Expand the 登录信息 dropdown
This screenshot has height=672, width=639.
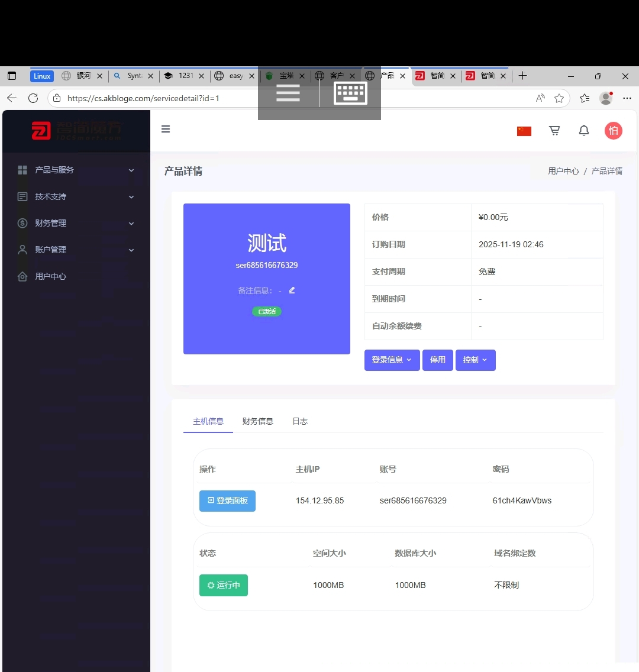coord(392,360)
